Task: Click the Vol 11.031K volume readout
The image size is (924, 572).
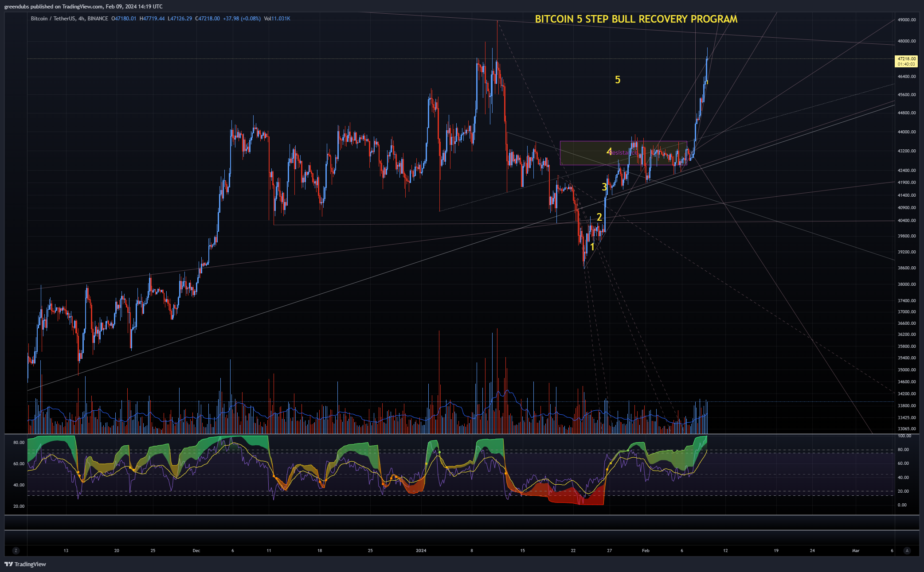Action: 277,19
